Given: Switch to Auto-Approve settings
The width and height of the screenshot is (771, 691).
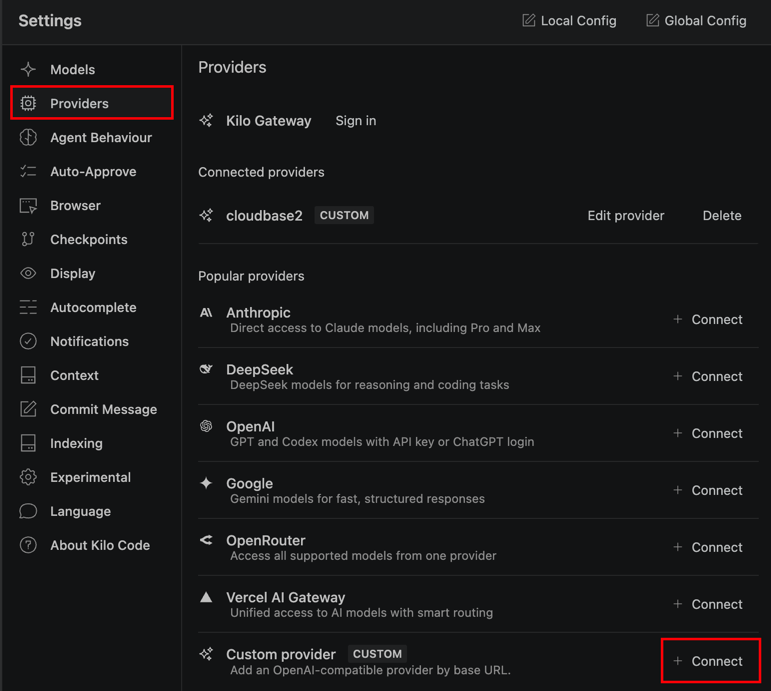Looking at the screenshot, I should (92, 171).
